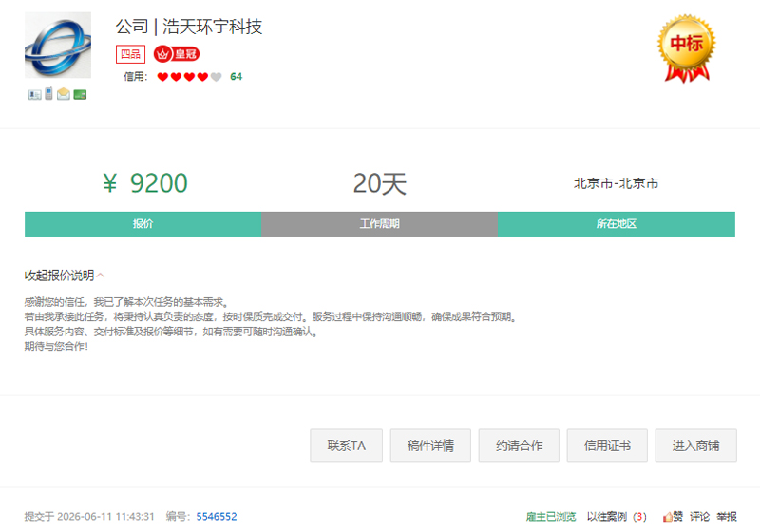The image size is (760, 532).
Task: Collapse 收起报价说明 section
Action: click(x=65, y=275)
